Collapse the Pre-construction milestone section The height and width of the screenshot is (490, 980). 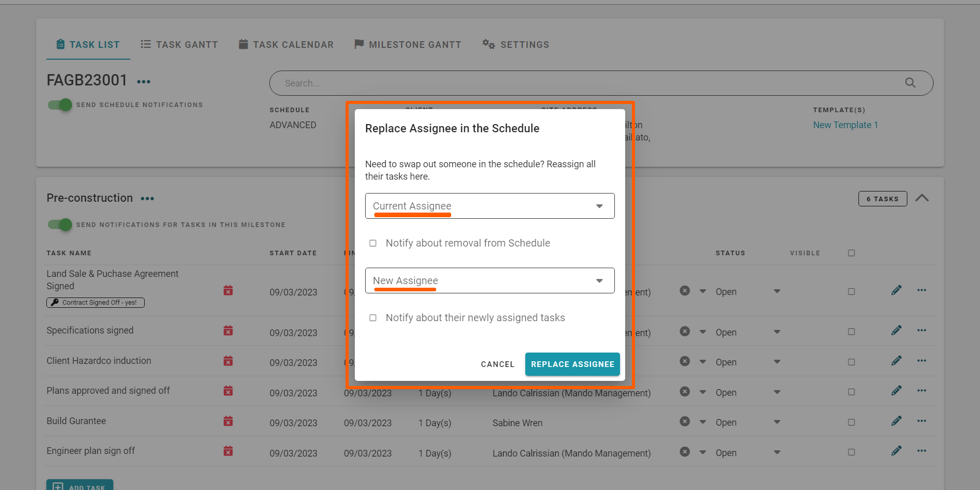[x=922, y=198]
